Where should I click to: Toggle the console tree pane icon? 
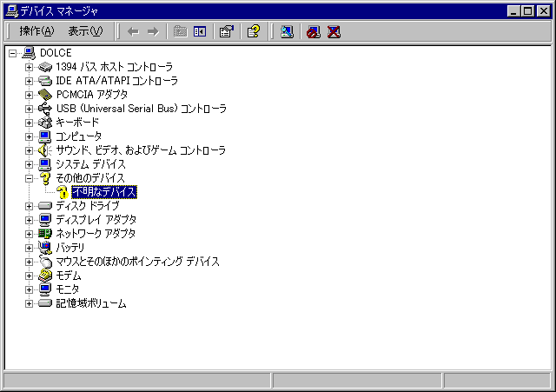point(200,32)
